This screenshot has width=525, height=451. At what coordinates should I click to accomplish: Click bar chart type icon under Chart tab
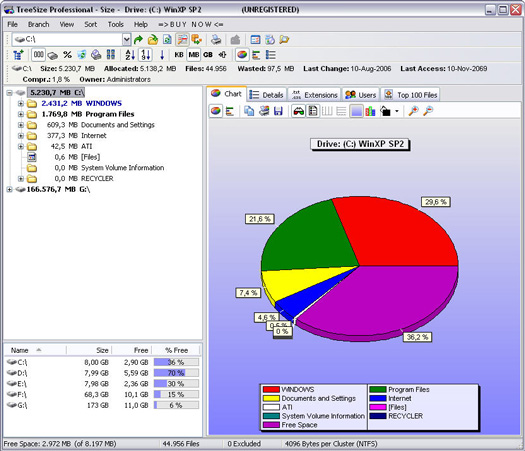230,111
